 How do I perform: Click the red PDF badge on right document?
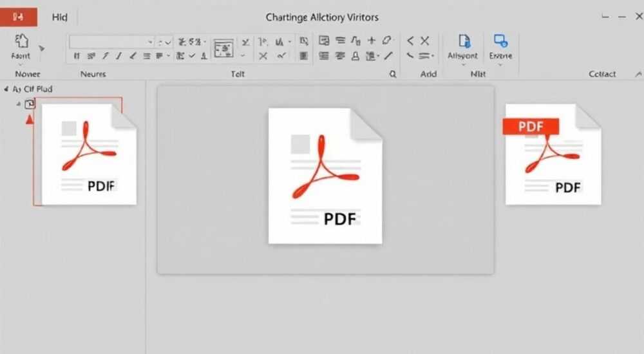(x=531, y=127)
